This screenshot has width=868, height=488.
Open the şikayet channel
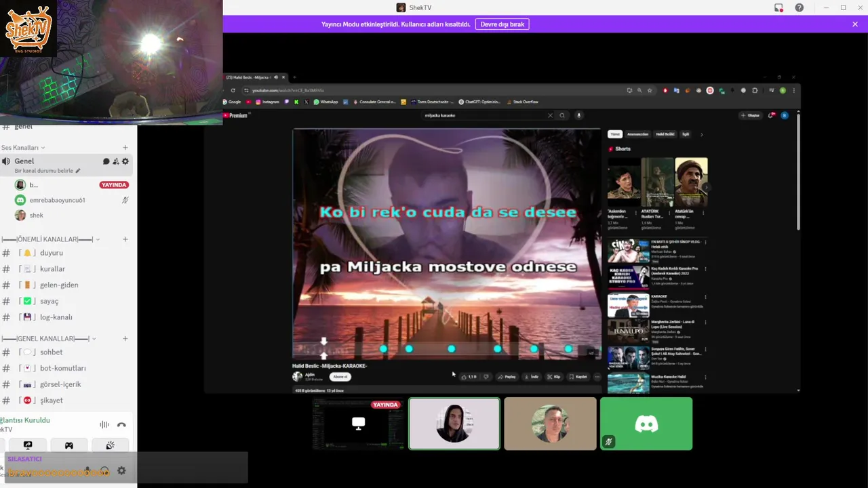[x=66, y=401]
